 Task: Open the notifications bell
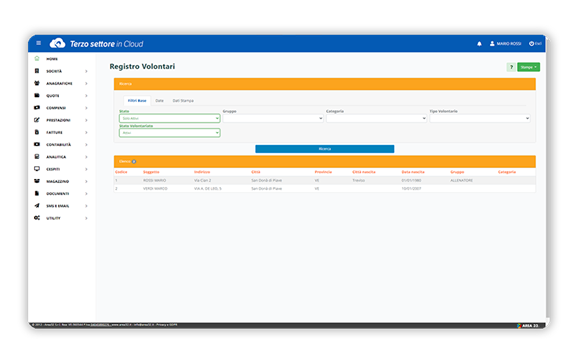click(x=479, y=44)
